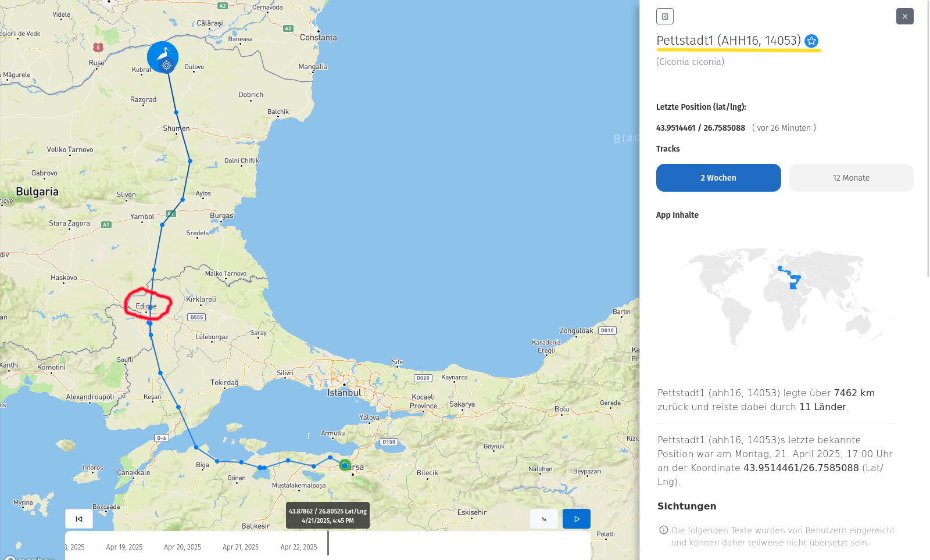Click the Istanbul label on the map
Screen dimensions: 930x560
tap(344, 393)
